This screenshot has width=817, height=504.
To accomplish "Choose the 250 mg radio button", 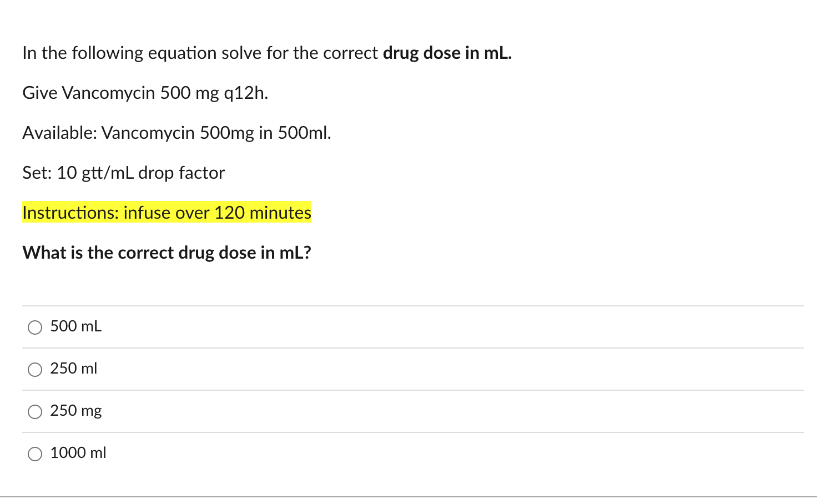I will tap(34, 411).
